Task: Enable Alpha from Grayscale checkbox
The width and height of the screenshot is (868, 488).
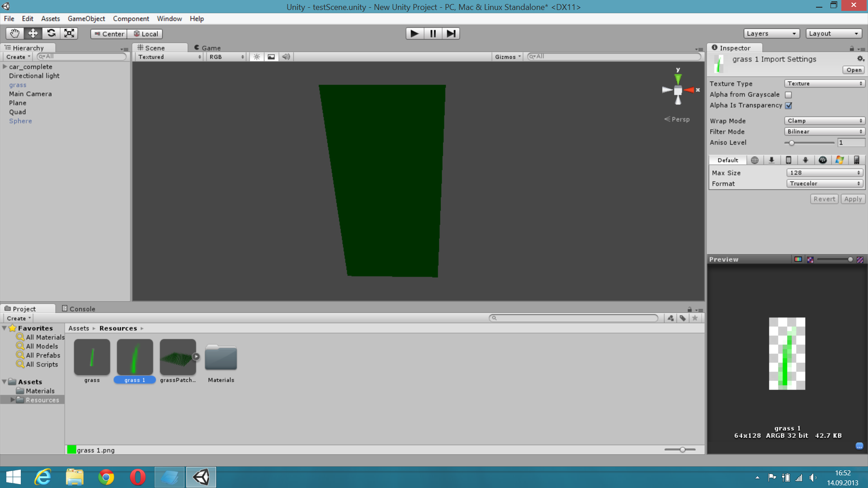Action: 788,95
